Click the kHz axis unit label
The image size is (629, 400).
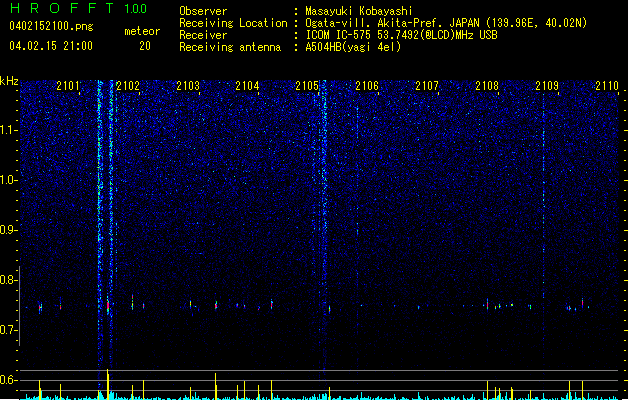[9, 81]
